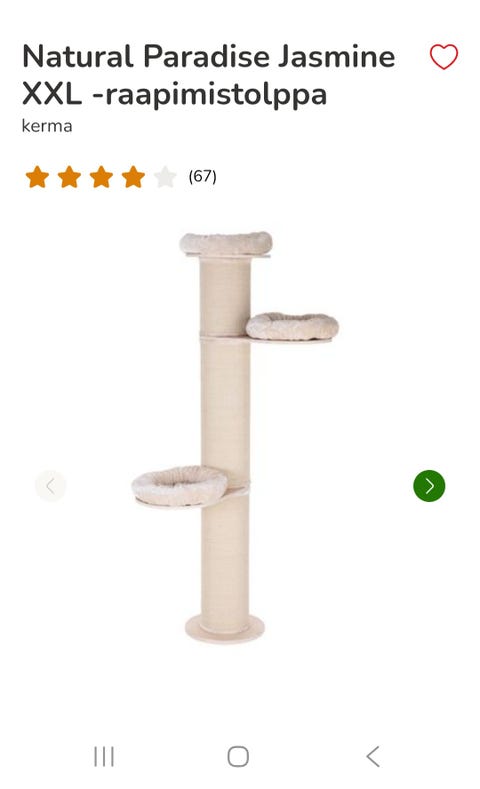The image size is (480, 789).
Task: Click the third orange rating star
Action: click(102, 177)
